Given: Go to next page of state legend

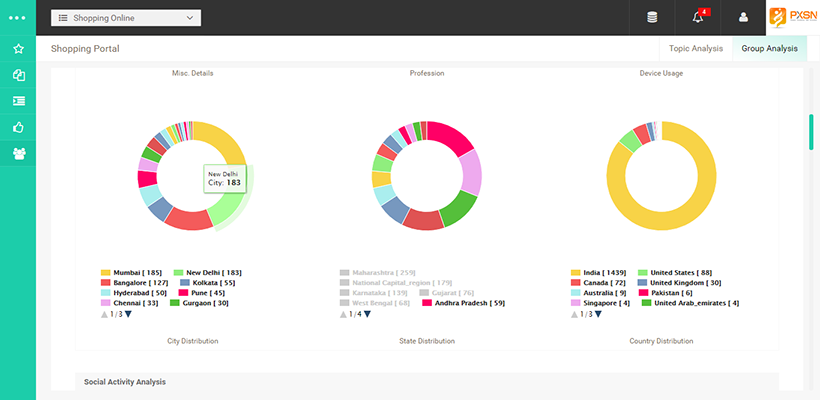Looking at the screenshot, I should 367,314.
